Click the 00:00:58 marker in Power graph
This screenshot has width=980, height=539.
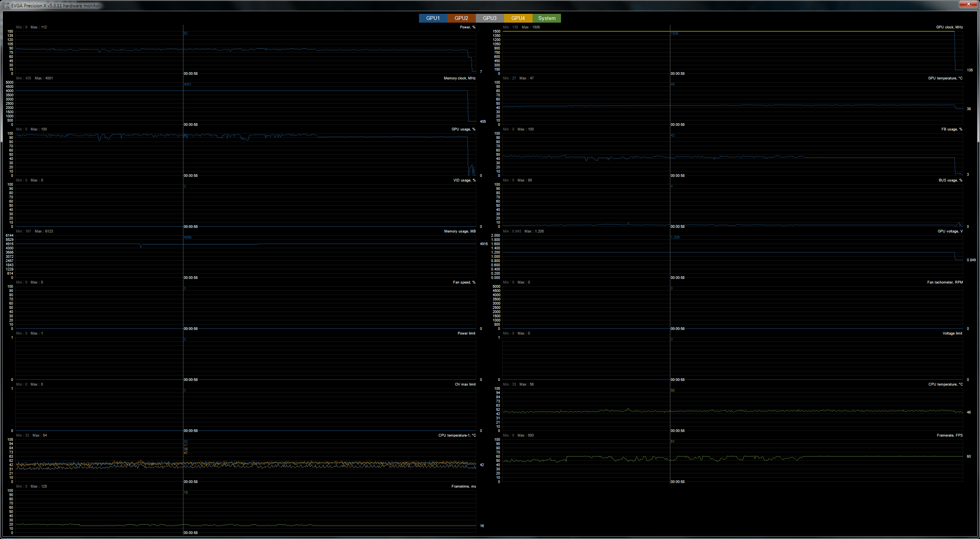tap(191, 73)
